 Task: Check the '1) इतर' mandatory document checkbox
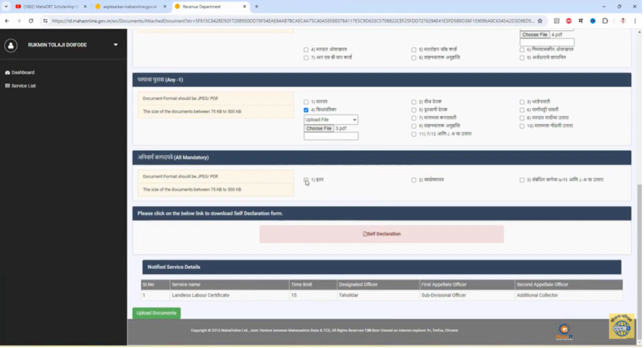pos(306,180)
